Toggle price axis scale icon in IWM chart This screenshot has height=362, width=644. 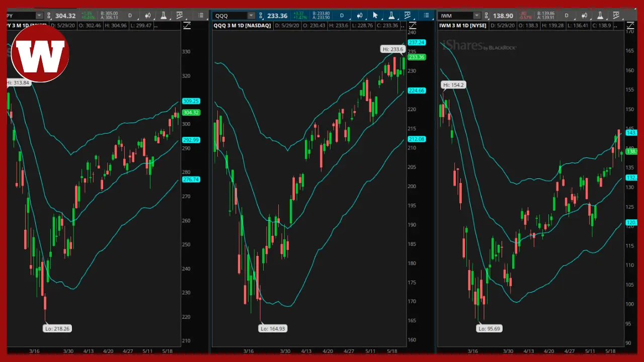pos(630,26)
